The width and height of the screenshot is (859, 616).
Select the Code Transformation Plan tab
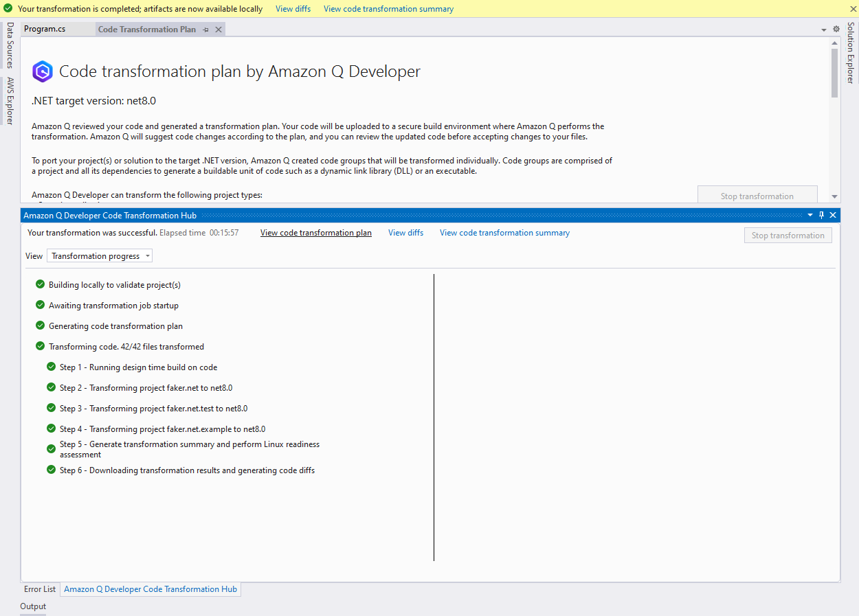147,30
